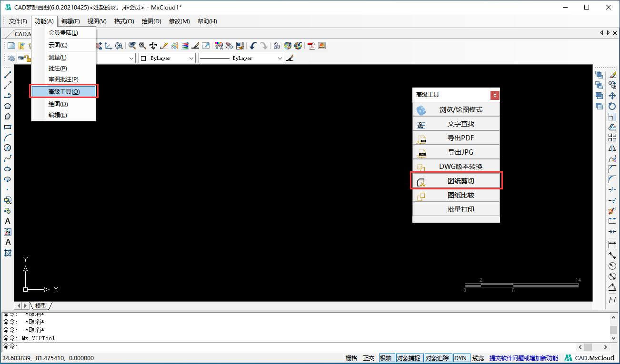The height and width of the screenshot is (364, 620).
Task: Select the Mirror tool in right toolbar
Action: (x=612, y=148)
